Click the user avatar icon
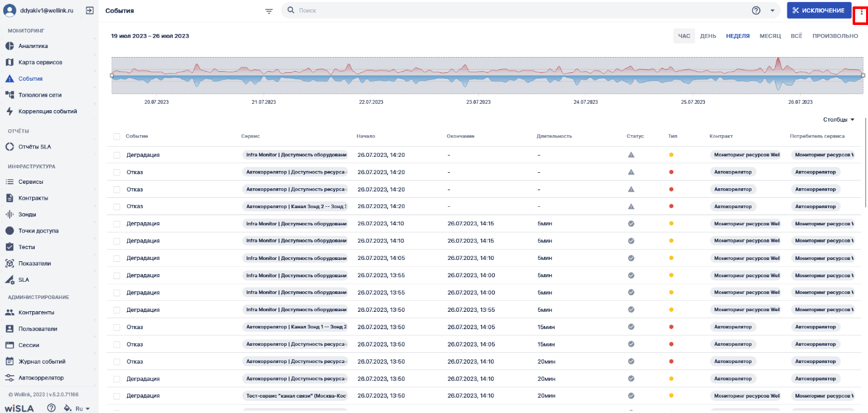 pyautogui.click(x=10, y=11)
